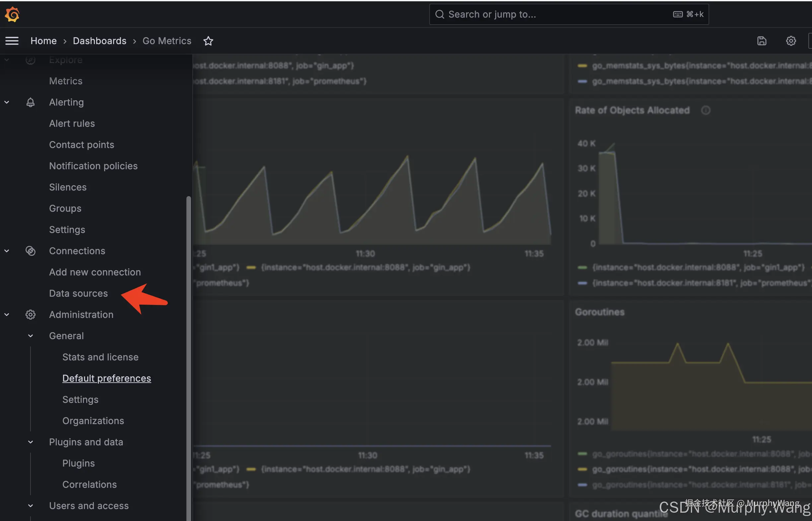Image resolution: width=812 pixels, height=521 pixels.
Task: Toggle the hamburger menu icon
Action: point(12,41)
